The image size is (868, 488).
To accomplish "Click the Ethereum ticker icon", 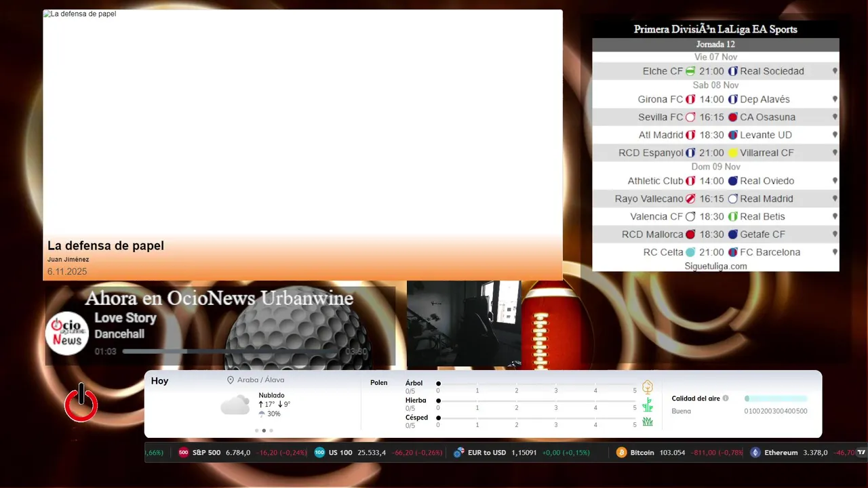I will click(x=755, y=453).
